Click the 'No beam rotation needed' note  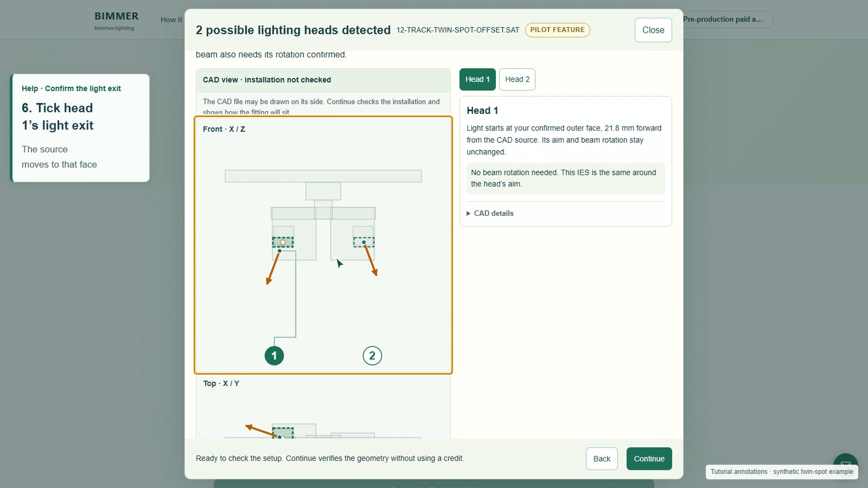tap(566, 178)
